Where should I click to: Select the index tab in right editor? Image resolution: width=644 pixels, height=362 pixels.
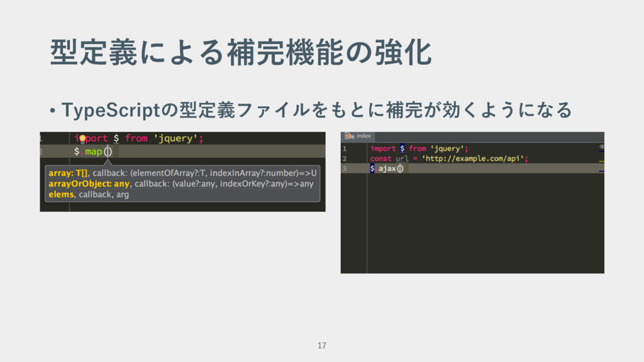[358, 136]
